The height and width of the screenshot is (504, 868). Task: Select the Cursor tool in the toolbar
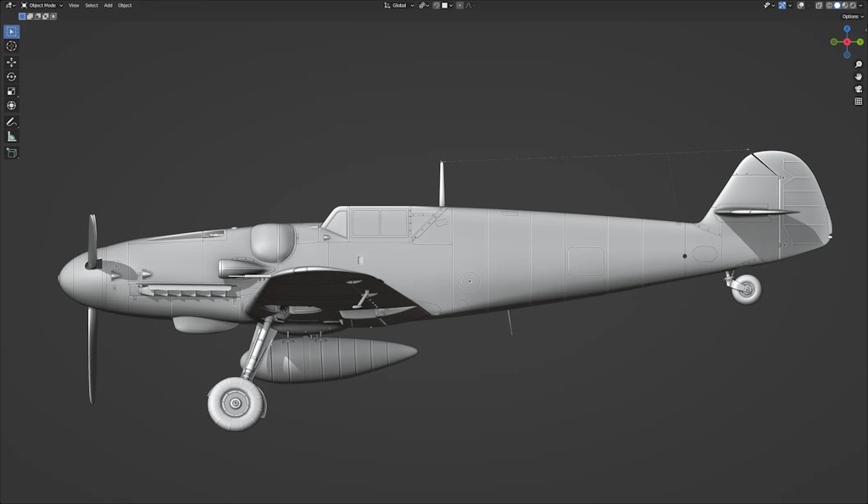click(11, 46)
